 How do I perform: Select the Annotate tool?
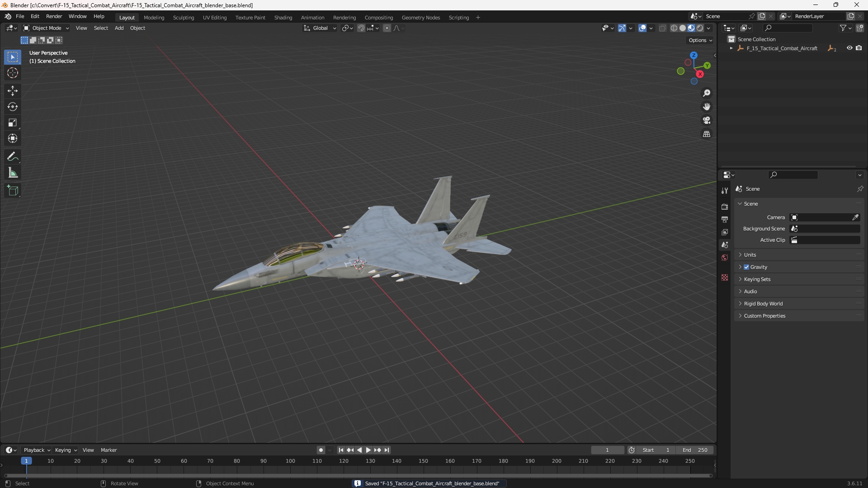pyautogui.click(x=13, y=157)
